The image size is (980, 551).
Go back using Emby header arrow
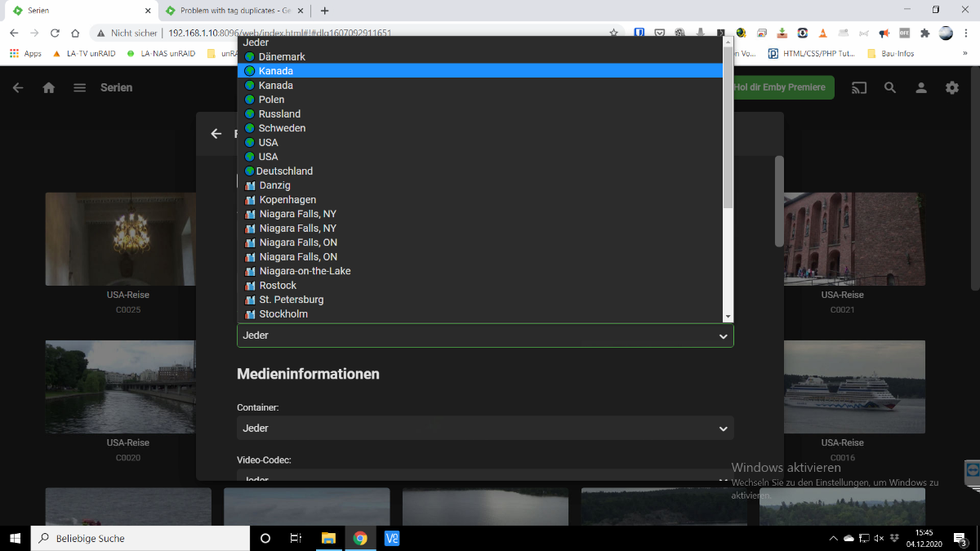click(x=18, y=87)
